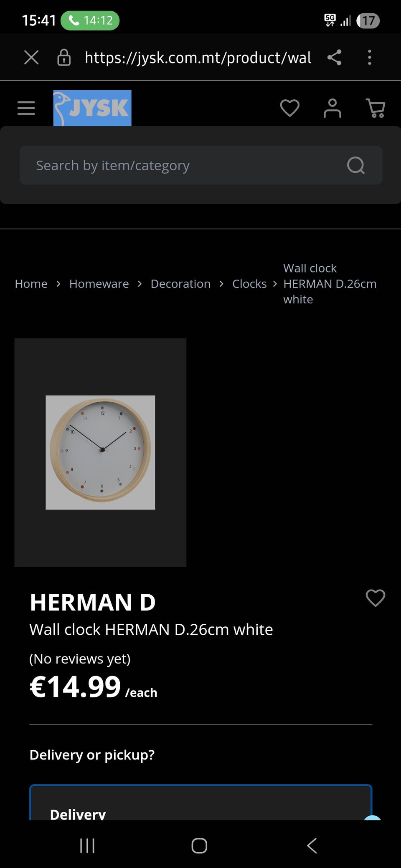Add HERMAN D to wishlist
Image resolution: width=401 pixels, height=868 pixels.
[x=375, y=598]
